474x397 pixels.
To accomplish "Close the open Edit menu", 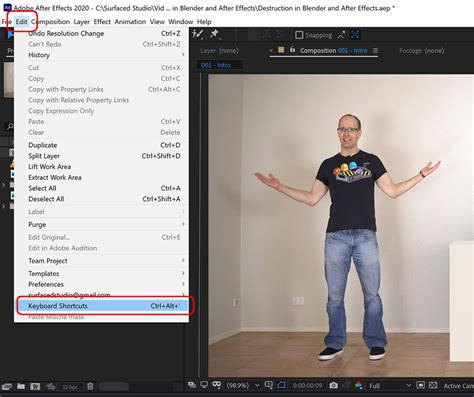I will [22, 22].
